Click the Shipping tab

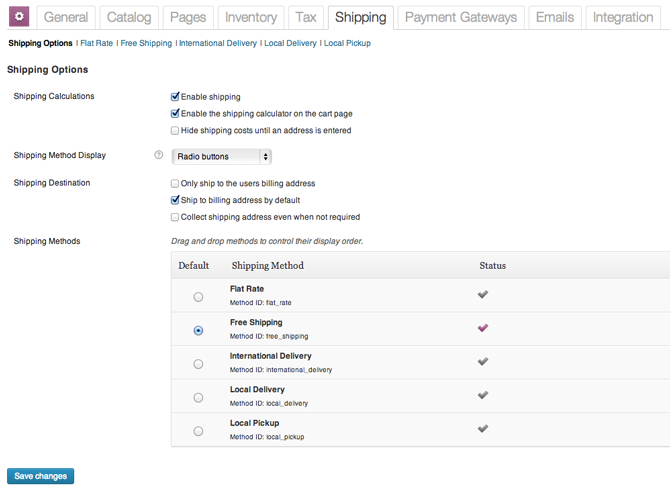[361, 17]
